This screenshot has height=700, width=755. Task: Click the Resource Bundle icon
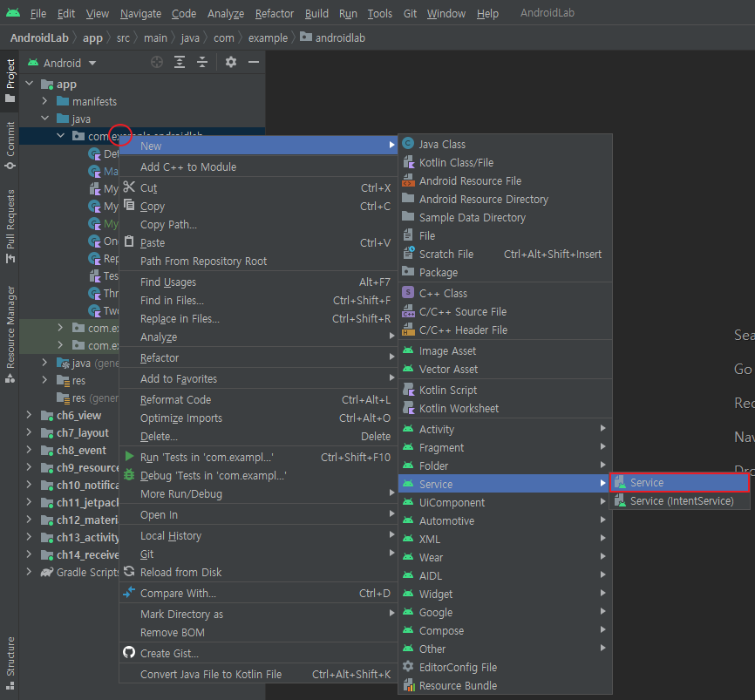409,684
